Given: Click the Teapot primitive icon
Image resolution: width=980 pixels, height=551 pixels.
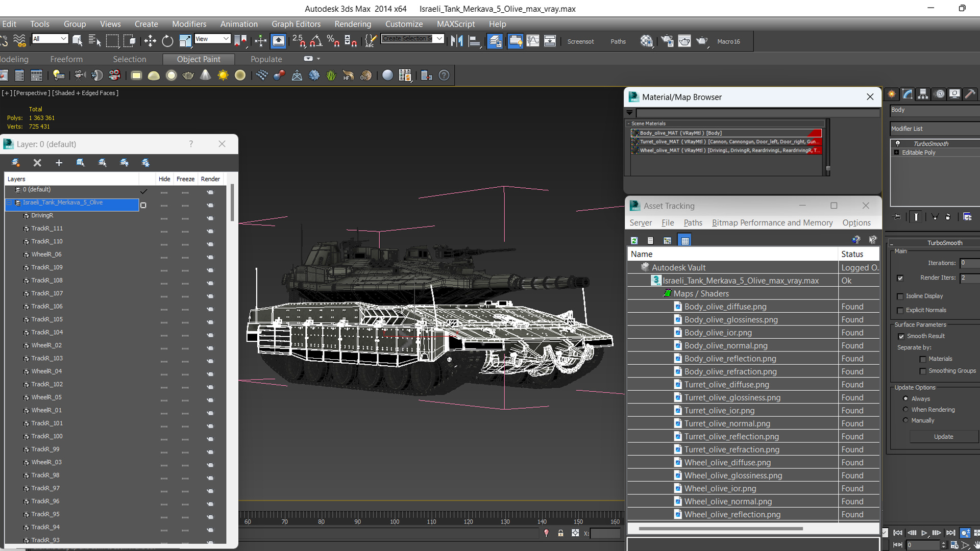Looking at the screenshot, I should coord(188,76).
